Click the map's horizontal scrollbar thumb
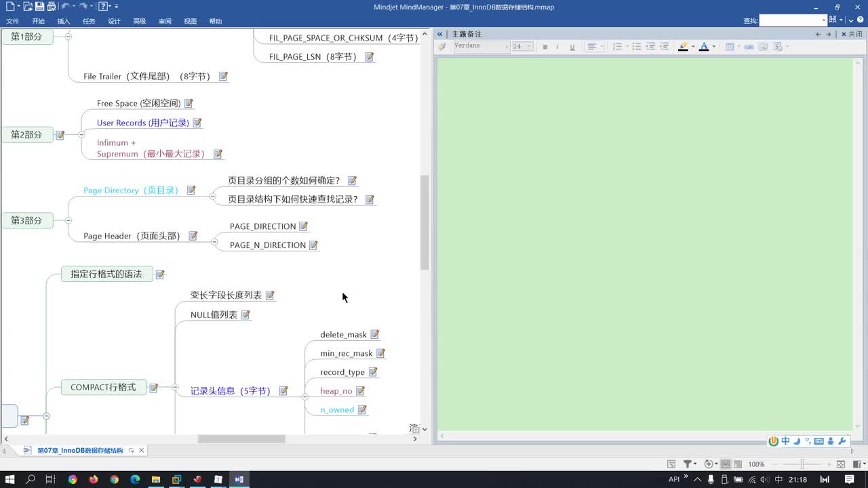 click(x=241, y=439)
